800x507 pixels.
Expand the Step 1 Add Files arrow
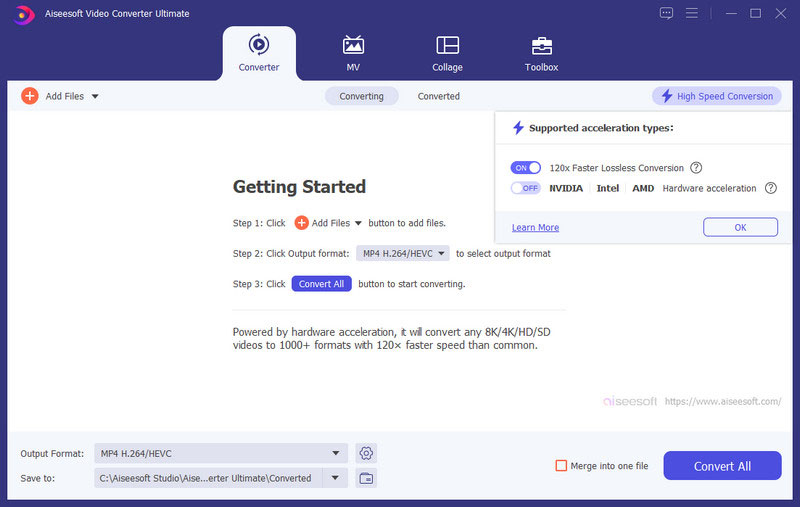(x=358, y=223)
